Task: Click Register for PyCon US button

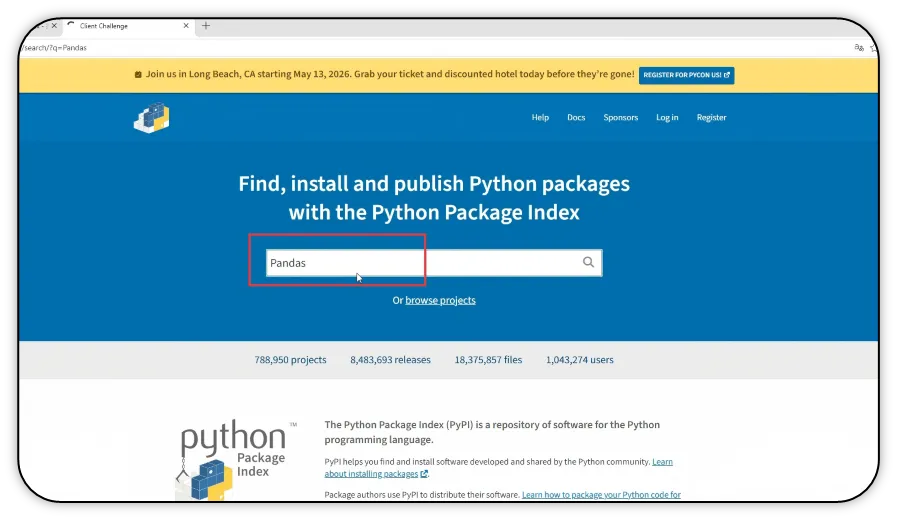Action: point(686,75)
